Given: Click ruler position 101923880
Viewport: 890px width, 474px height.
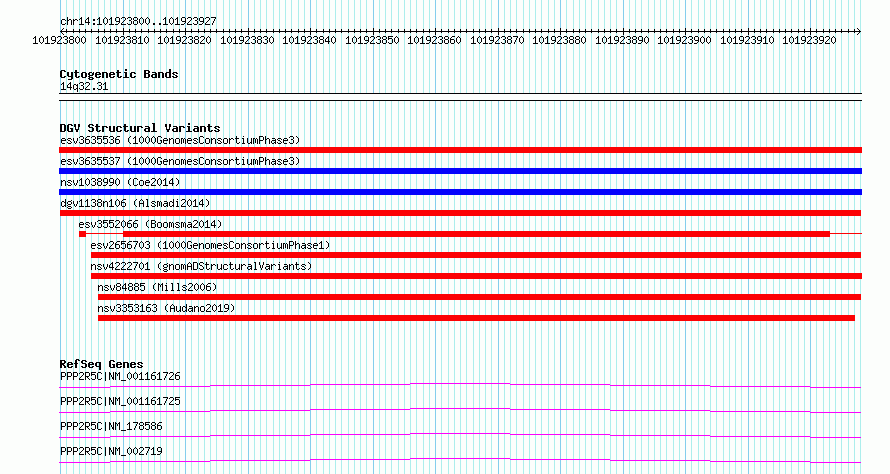Looking at the screenshot, I should (x=560, y=40).
